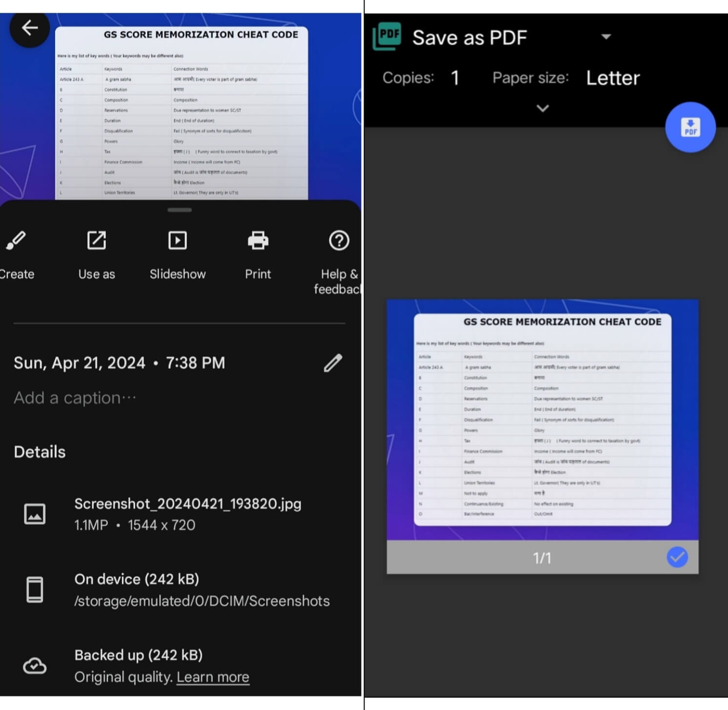This screenshot has height=710, width=728.
Task: Open Learn more about original quality
Action: coord(213,677)
